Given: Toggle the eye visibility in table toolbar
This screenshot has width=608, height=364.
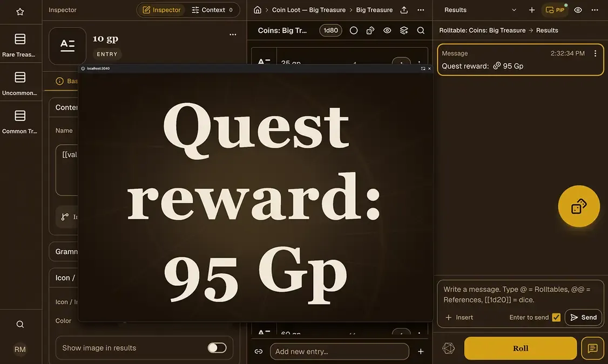Looking at the screenshot, I should click(387, 30).
